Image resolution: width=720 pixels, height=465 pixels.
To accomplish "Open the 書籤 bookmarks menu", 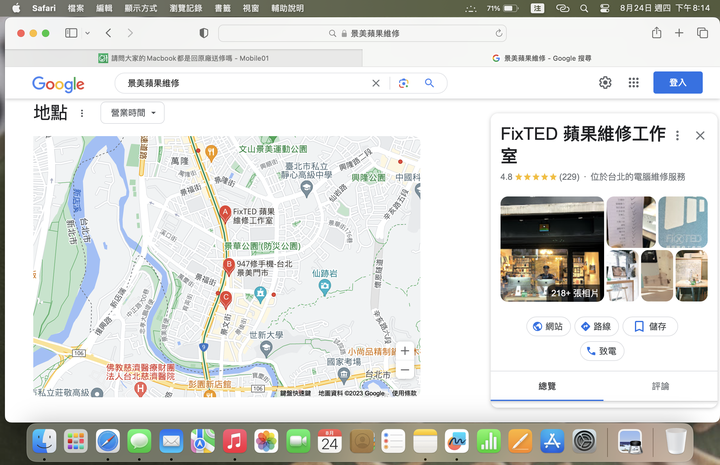I will pos(223,8).
